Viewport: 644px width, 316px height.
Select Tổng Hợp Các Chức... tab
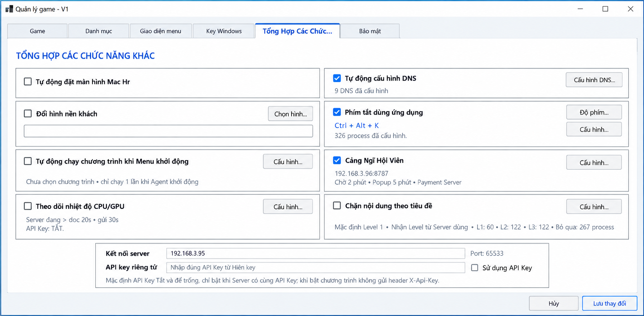point(297,31)
